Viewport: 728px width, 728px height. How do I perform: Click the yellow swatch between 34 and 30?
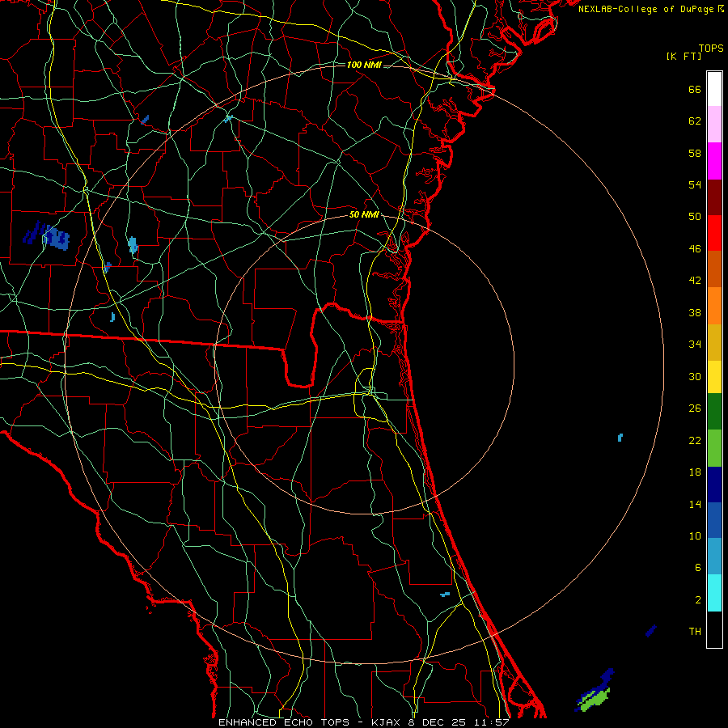714,377
